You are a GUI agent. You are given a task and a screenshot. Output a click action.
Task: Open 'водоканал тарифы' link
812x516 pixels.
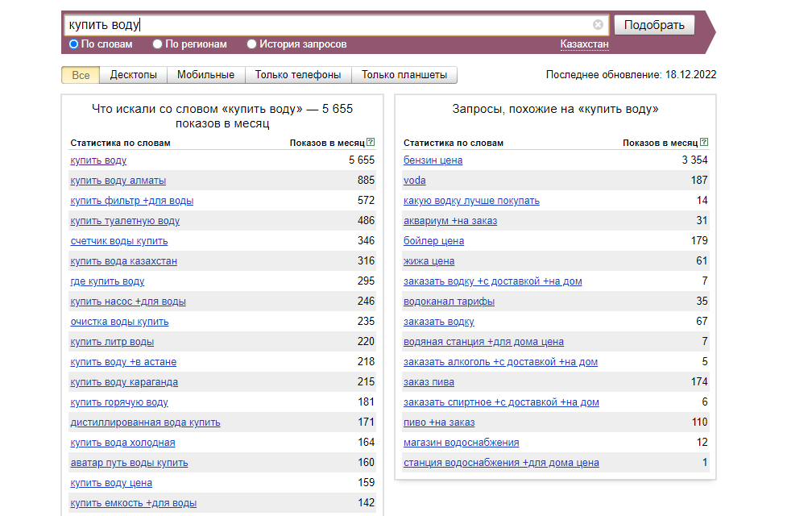pos(449,302)
